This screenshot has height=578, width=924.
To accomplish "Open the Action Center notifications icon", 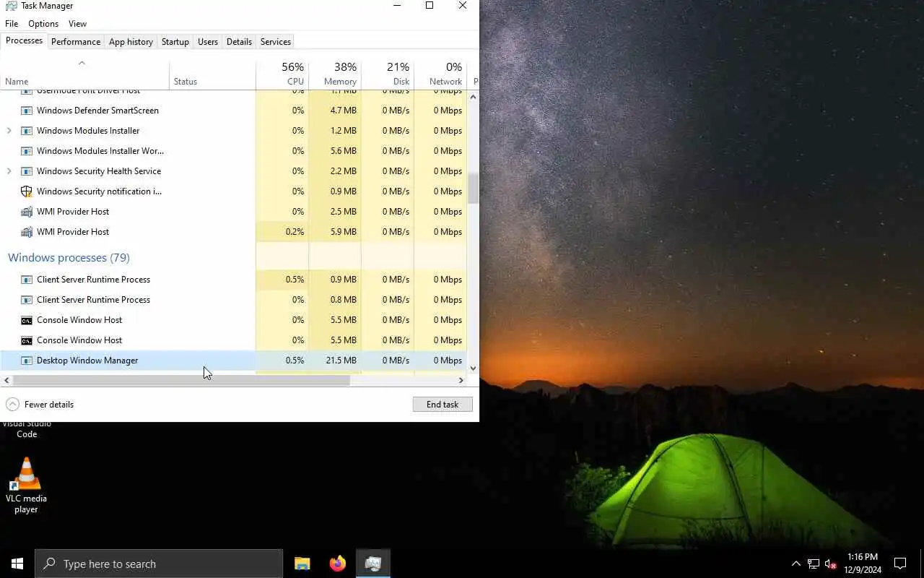I will 900,564.
